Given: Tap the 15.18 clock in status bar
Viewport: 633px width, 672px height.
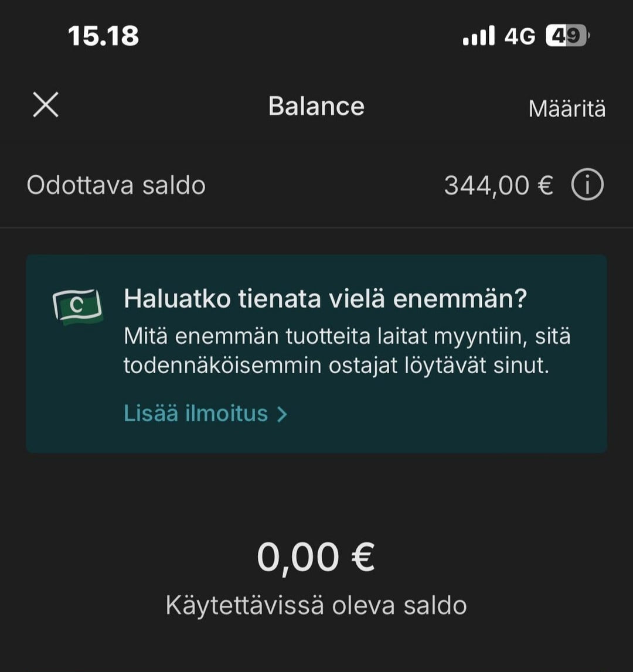Looking at the screenshot, I should pyautogui.click(x=104, y=36).
